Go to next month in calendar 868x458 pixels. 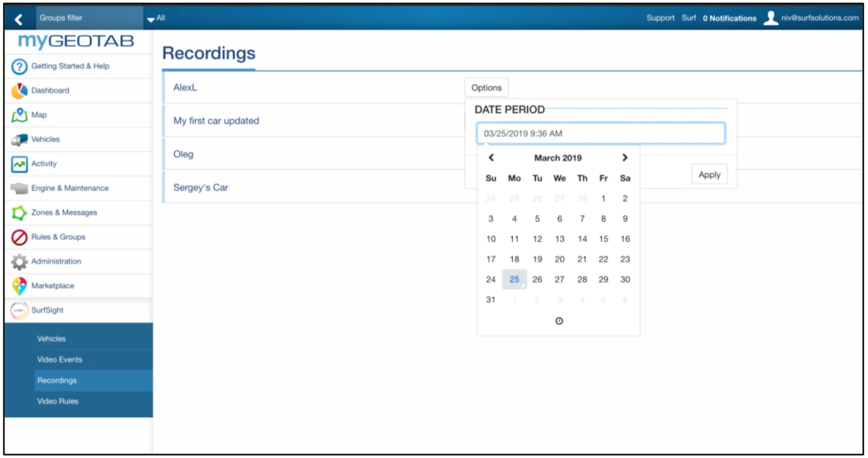click(624, 158)
